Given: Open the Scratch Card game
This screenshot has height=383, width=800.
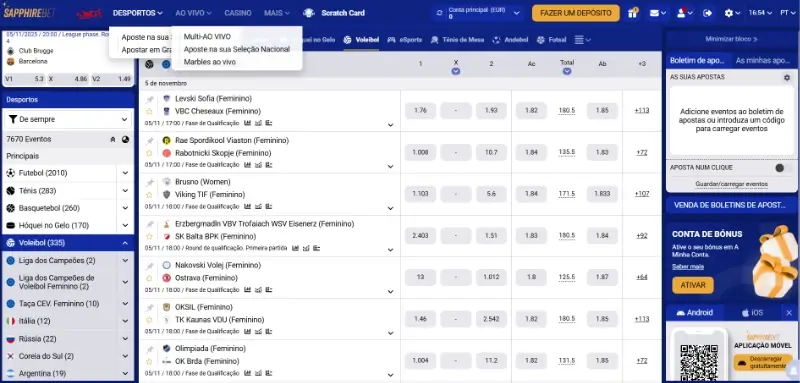Looking at the screenshot, I should click(334, 13).
